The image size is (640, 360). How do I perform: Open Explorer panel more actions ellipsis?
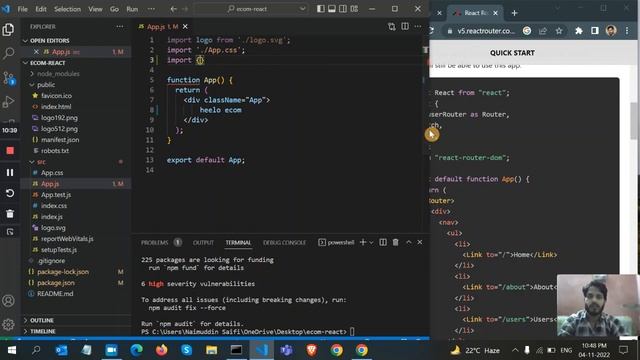click(x=120, y=27)
